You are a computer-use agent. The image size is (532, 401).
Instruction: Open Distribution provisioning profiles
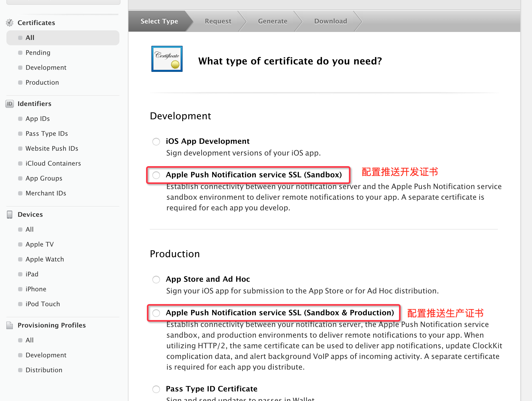(x=44, y=370)
